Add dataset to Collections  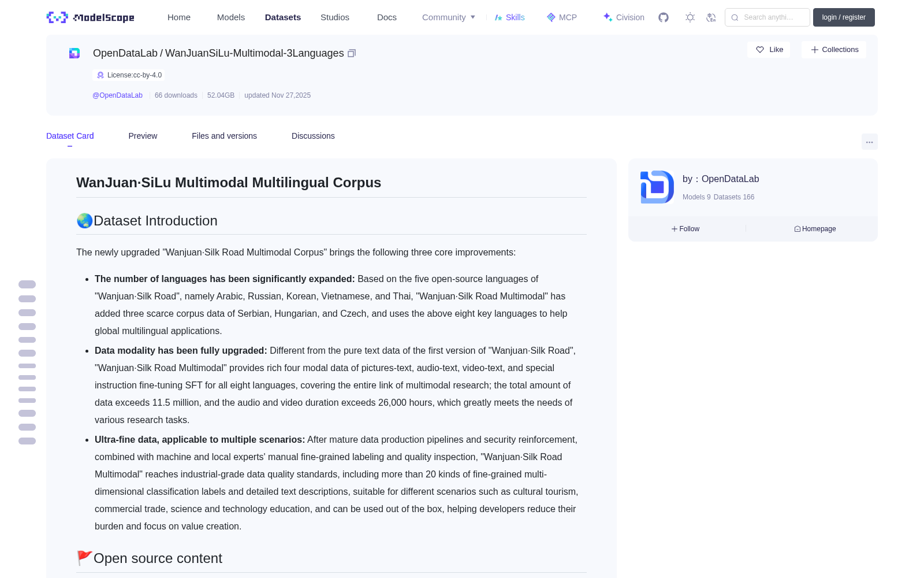(x=834, y=50)
